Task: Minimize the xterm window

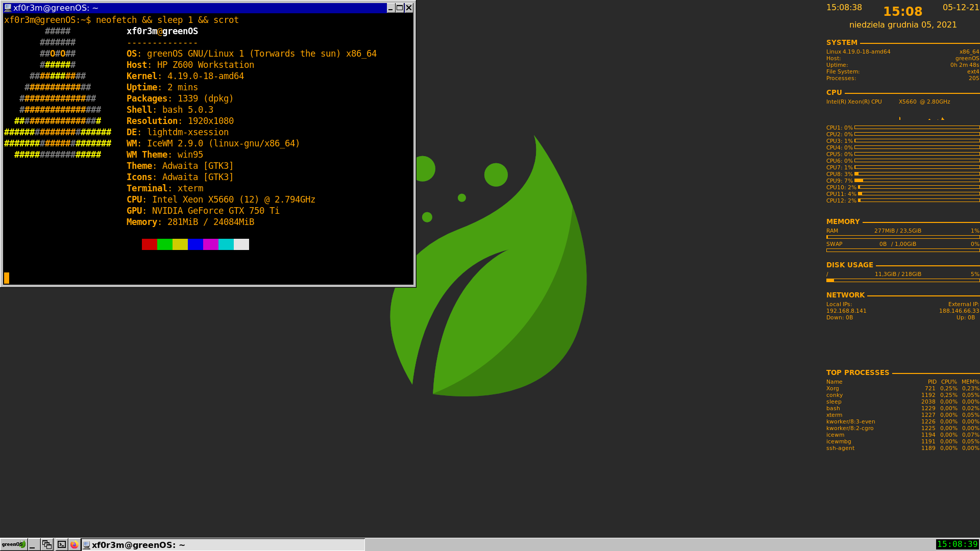Action: pos(390,8)
